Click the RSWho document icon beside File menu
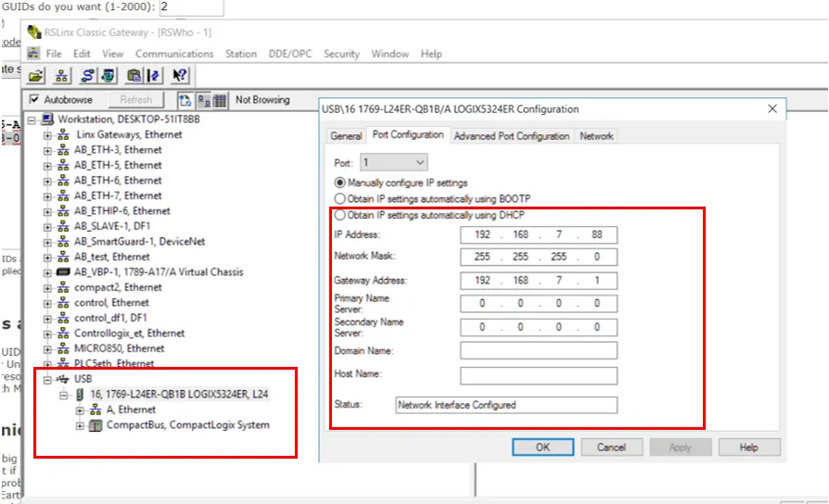 [x=33, y=54]
